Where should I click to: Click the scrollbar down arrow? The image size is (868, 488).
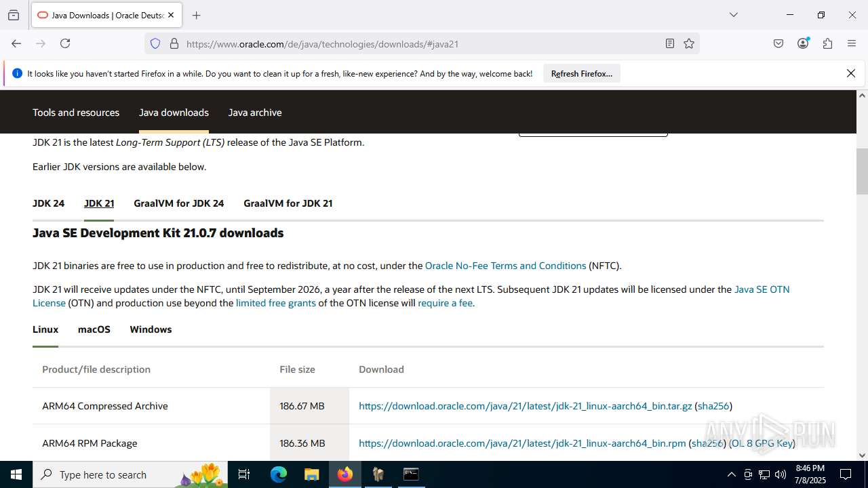(x=862, y=455)
